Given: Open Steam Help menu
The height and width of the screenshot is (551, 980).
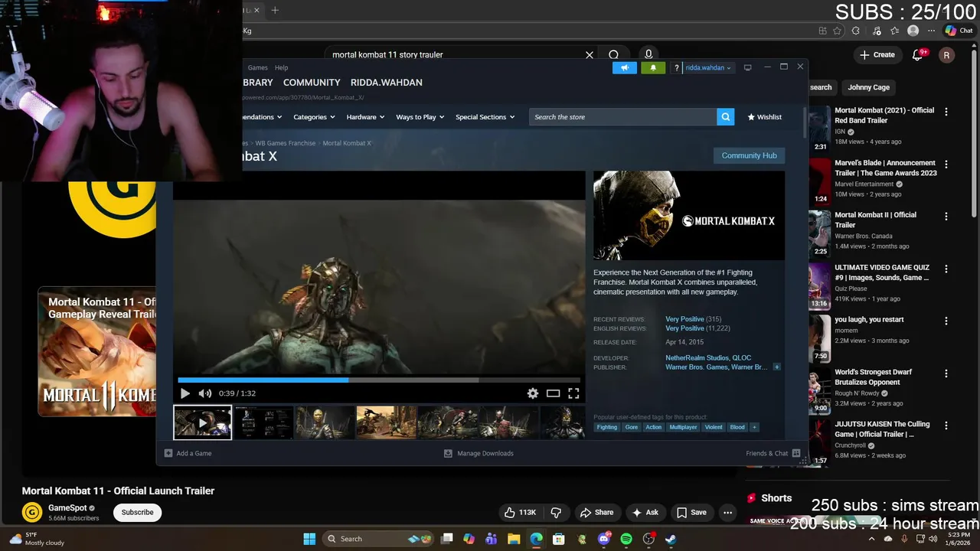Looking at the screenshot, I should tap(282, 67).
